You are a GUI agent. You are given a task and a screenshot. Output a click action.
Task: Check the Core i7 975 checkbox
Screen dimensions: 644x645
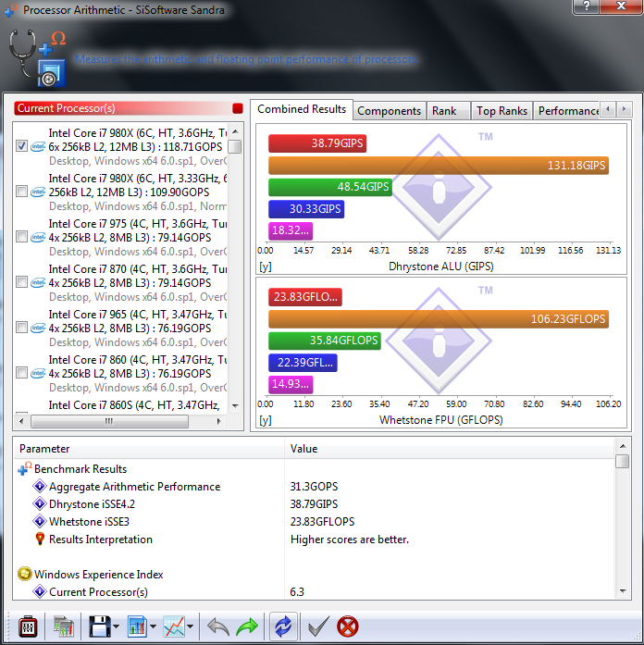[22, 237]
